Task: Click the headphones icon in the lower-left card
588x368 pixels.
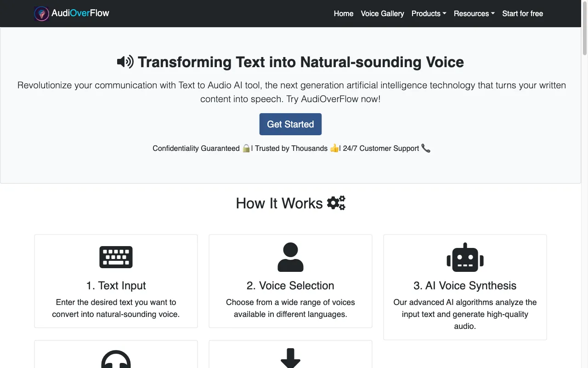Action: pyautogui.click(x=116, y=359)
